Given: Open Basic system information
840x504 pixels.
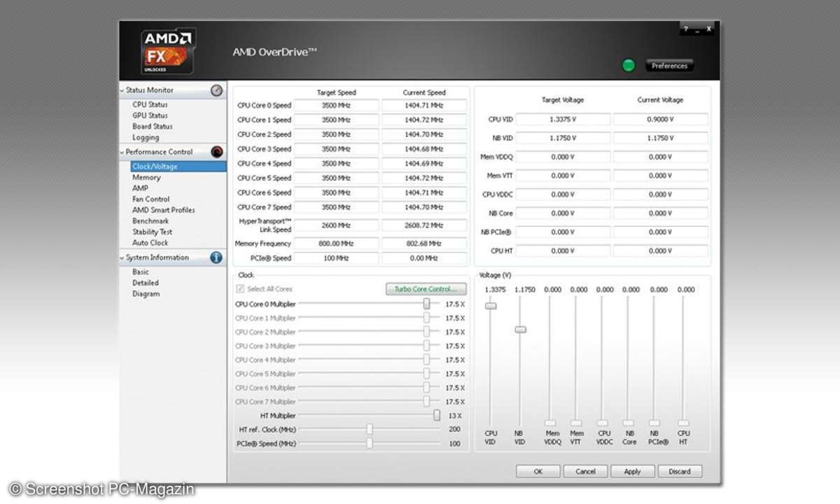Looking at the screenshot, I should tap(141, 272).
